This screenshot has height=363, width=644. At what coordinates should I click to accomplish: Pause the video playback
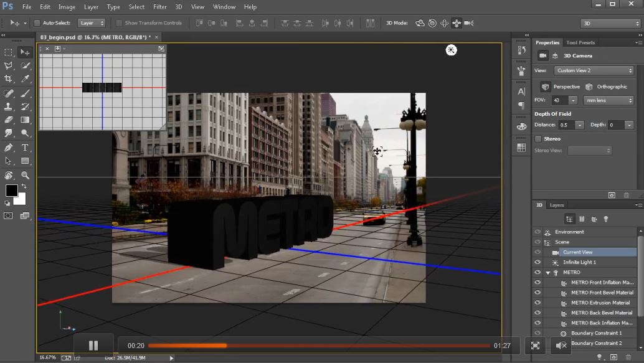tap(93, 346)
